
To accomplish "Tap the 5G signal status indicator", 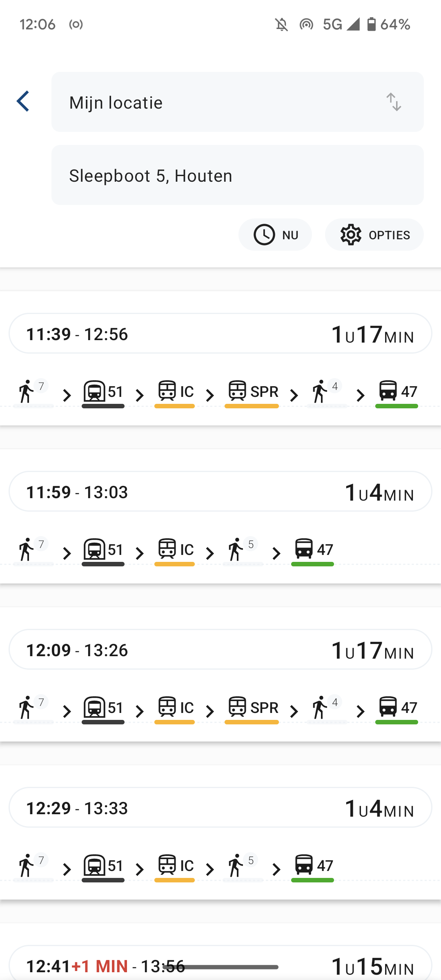I will pyautogui.click(x=332, y=24).
